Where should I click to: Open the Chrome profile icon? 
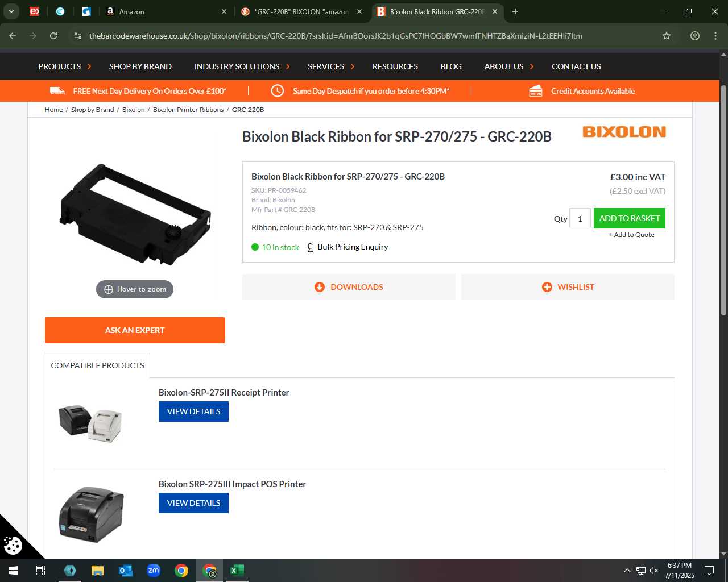tap(695, 36)
